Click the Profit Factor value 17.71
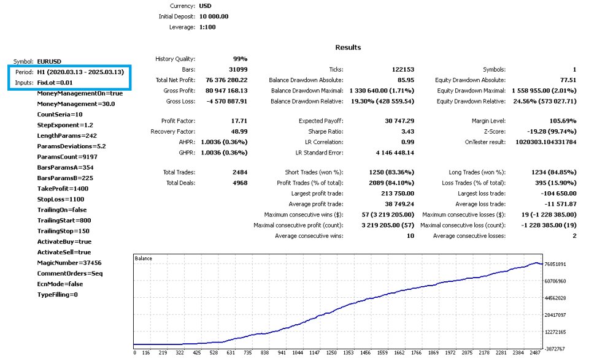Viewport: 589px width, 364px height. pyautogui.click(x=239, y=121)
